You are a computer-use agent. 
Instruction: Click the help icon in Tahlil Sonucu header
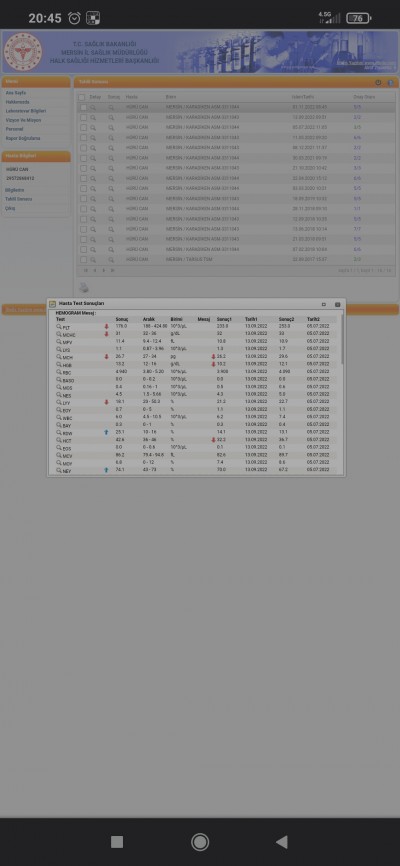(x=391, y=82)
